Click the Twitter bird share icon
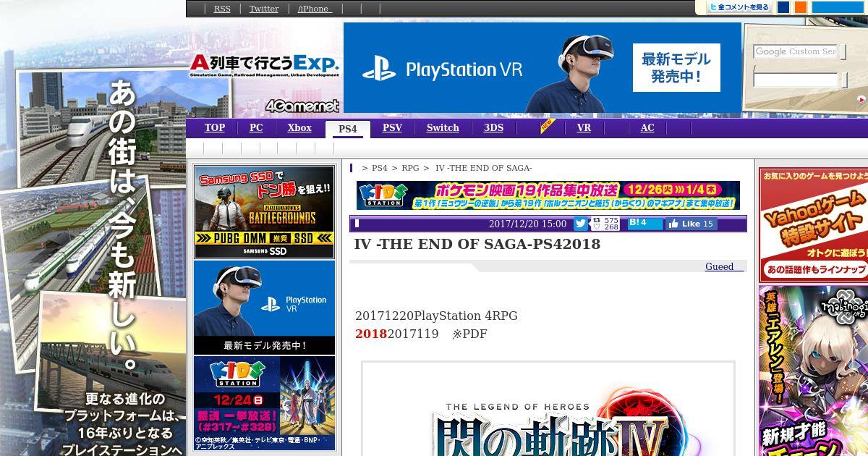Screen dimensions: 868x456 tap(581, 224)
